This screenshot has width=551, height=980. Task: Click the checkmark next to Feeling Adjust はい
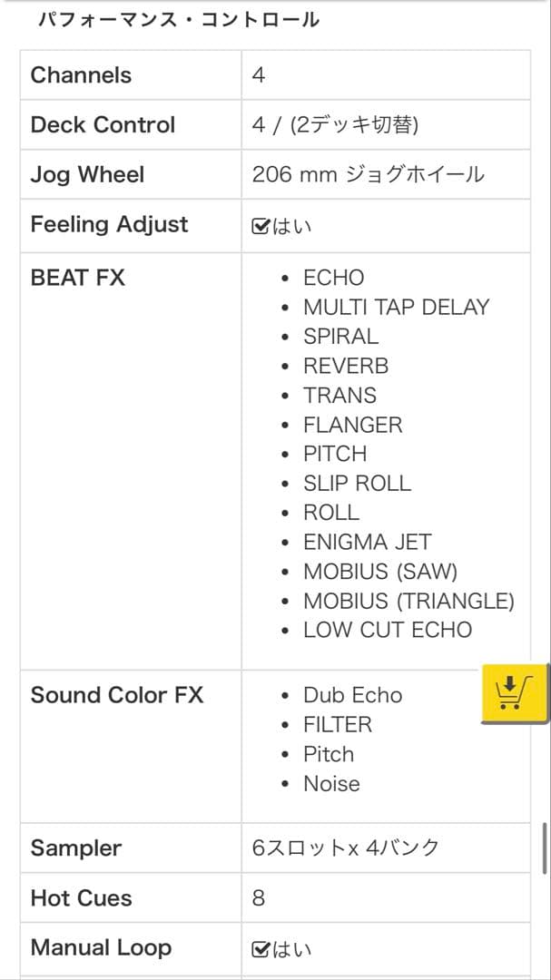261,225
